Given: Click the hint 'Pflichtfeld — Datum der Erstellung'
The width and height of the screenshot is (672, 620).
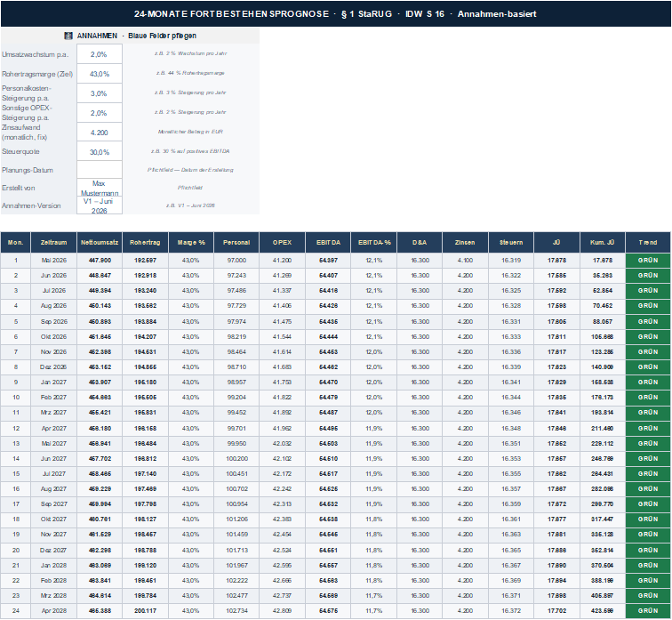Looking at the screenshot, I should coord(190,170).
